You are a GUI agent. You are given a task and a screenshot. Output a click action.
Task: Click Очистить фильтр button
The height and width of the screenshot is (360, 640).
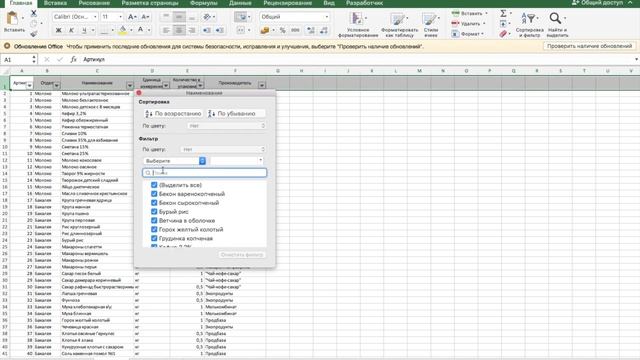pos(242,255)
